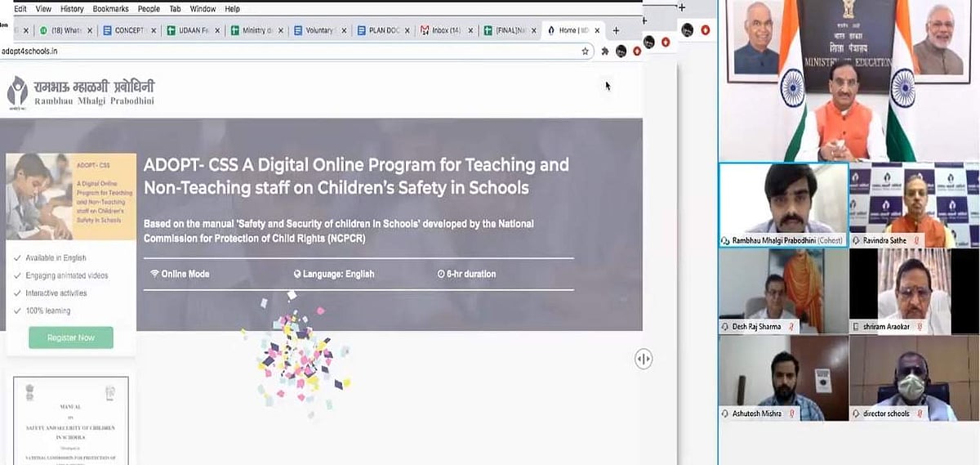
Task: Click headset icon beside director schools
Action: coord(856,414)
